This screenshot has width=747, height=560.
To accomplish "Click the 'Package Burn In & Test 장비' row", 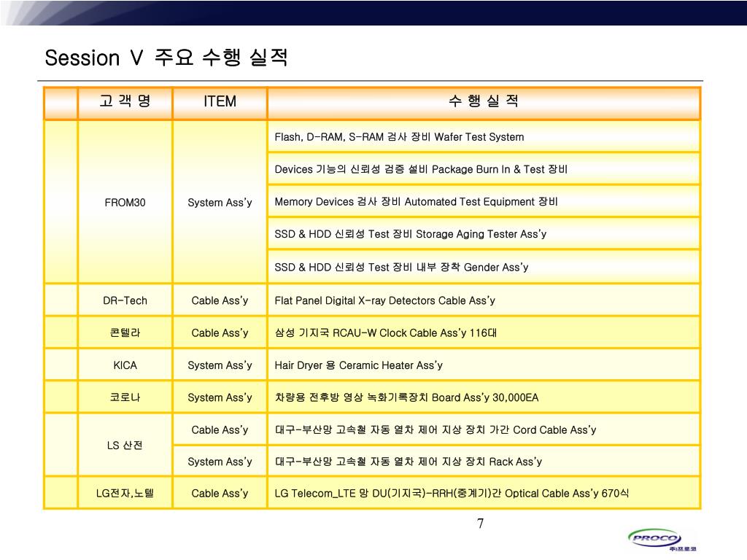I will coord(421,169).
